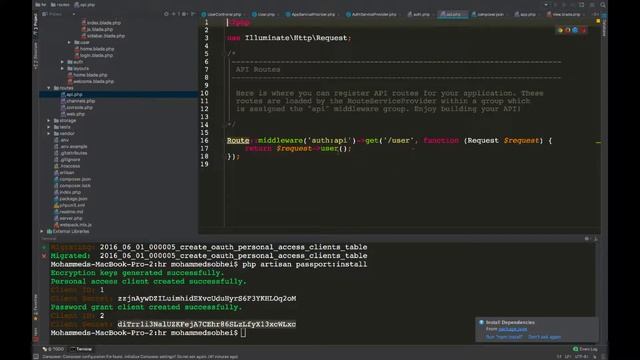Switch to the AuthServiceProvider.php editor tab
This screenshot has height=360, width=640.
tap(373, 14)
